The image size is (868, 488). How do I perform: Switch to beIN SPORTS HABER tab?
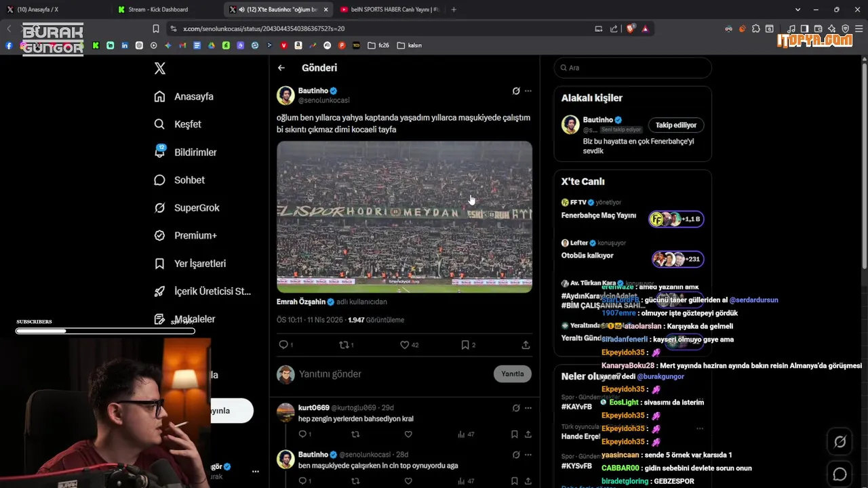390,9
